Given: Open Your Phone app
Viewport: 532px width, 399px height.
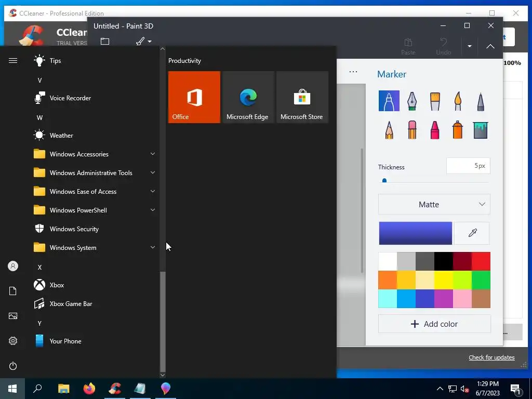Looking at the screenshot, I should tap(95, 341).
